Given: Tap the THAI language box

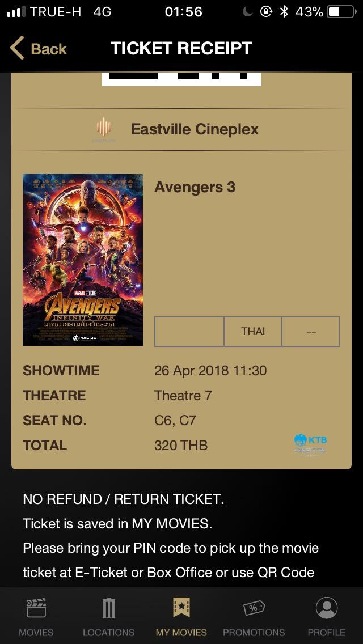Looking at the screenshot, I should pos(253,331).
